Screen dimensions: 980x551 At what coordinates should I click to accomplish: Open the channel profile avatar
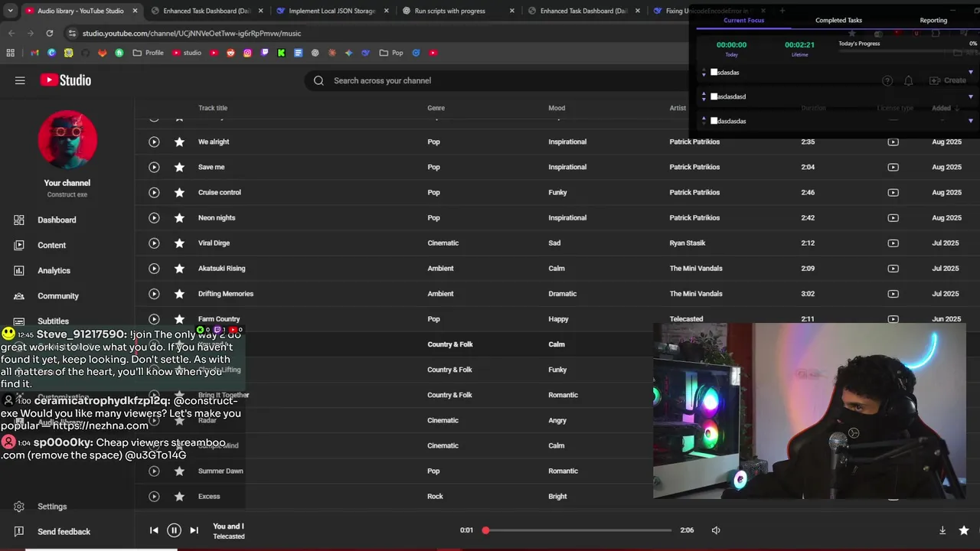click(x=67, y=139)
